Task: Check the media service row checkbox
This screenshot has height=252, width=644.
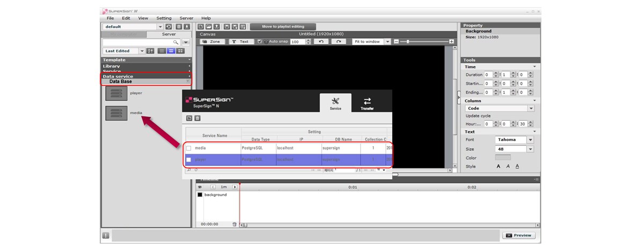Action: pyautogui.click(x=188, y=148)
